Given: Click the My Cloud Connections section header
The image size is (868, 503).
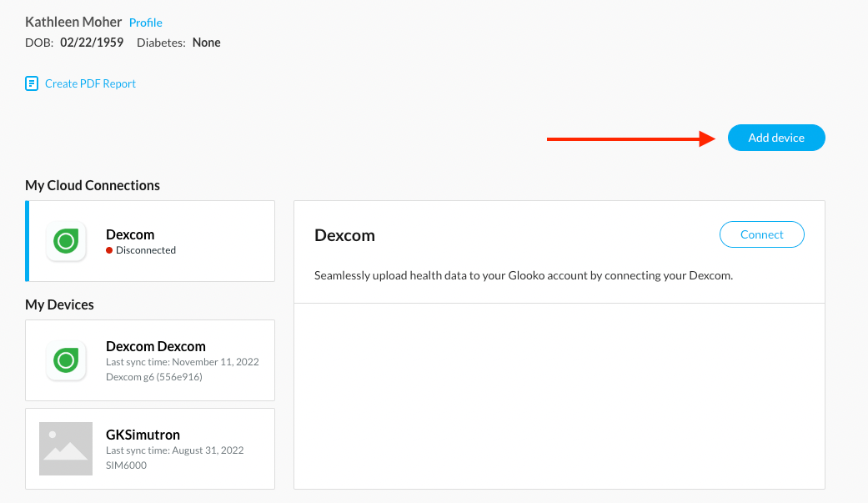Looking at the screenshot, I should click(x=92, y=185).
